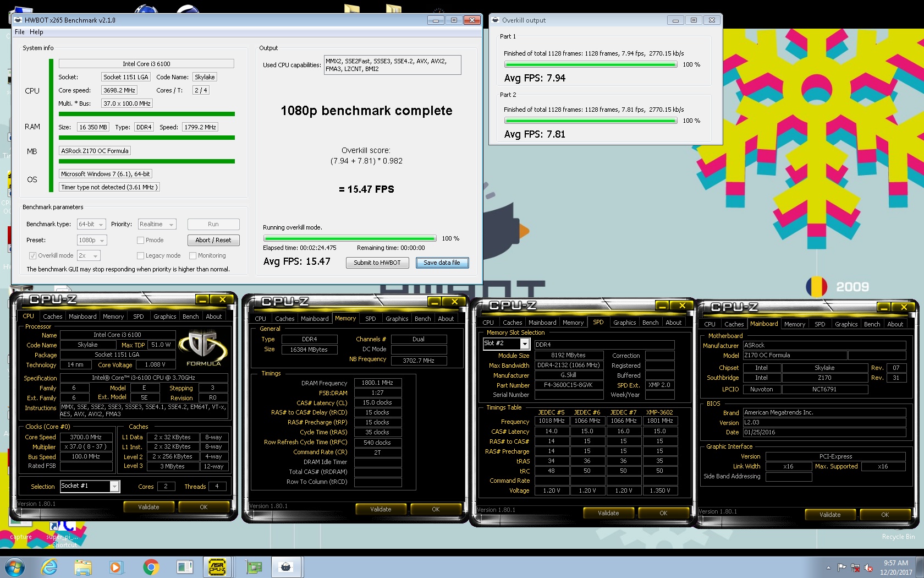The height and width of the screenshot is (578, 924).
Task: Open About tab in CPU-Z SPD window
Action: pos(674,323)
